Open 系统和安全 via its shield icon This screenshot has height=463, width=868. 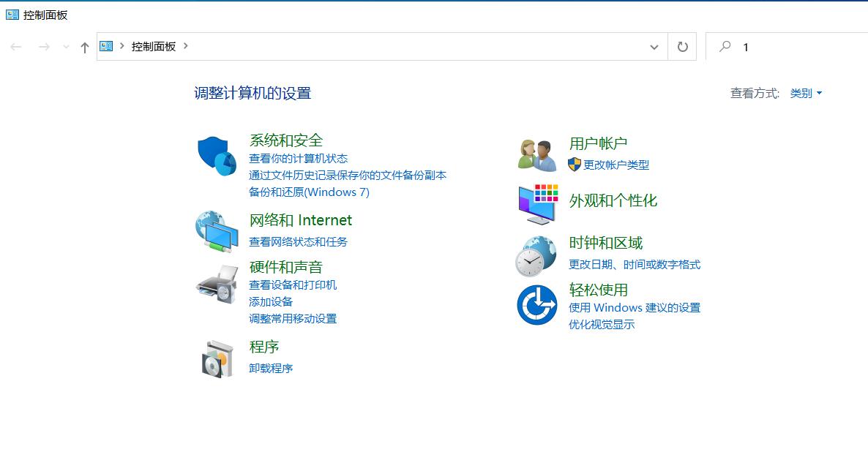click(216, 155)
